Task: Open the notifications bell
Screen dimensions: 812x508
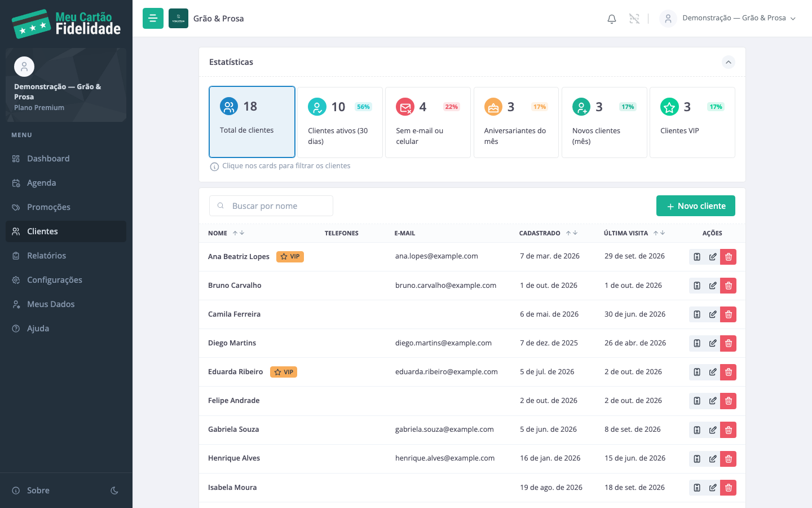Action: [612, 19]
